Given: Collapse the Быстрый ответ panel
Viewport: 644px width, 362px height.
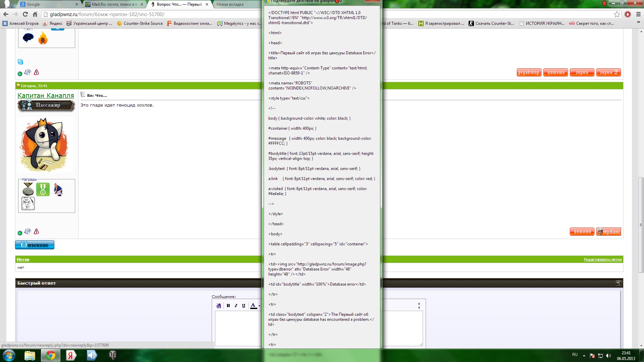Looking at the screenshot, I should tap(618, 283).
